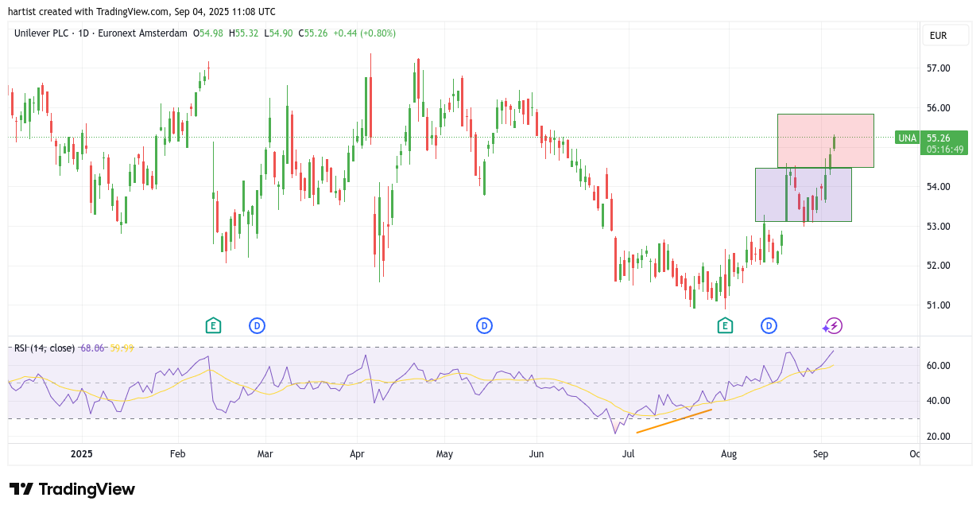Click the Apr label on time axis
This screenshot has width=980, height=513.
tap(357, 454)
